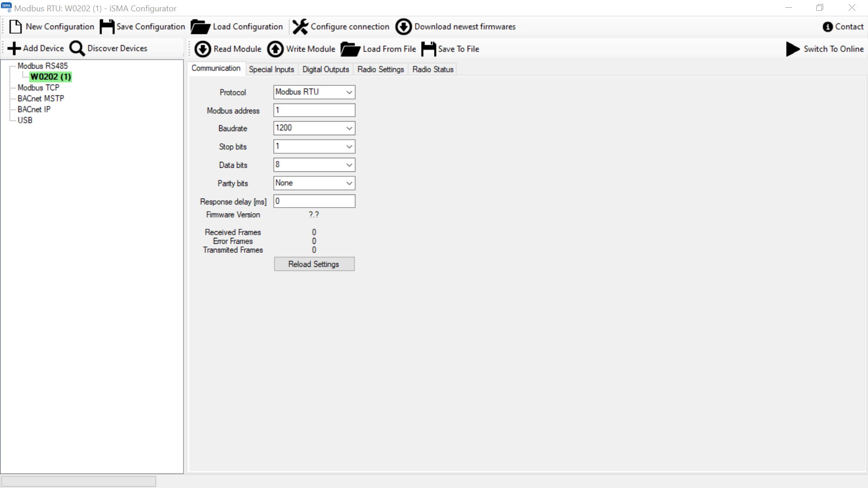868x488 pixels.
Task: Switch to the Special Inputs tab
Action: [271, 69]
